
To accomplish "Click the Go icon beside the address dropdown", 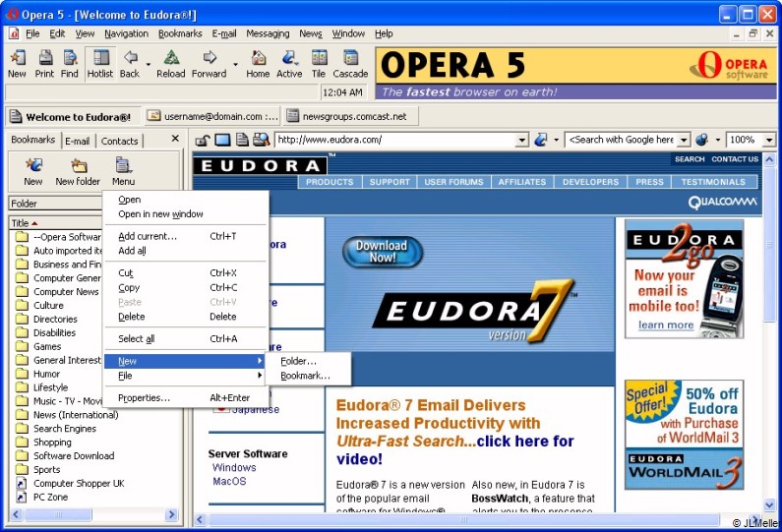I will pyautogui.click(x=541, y=140).
